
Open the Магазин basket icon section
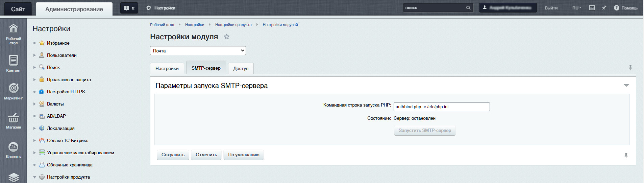click(14, 121)
